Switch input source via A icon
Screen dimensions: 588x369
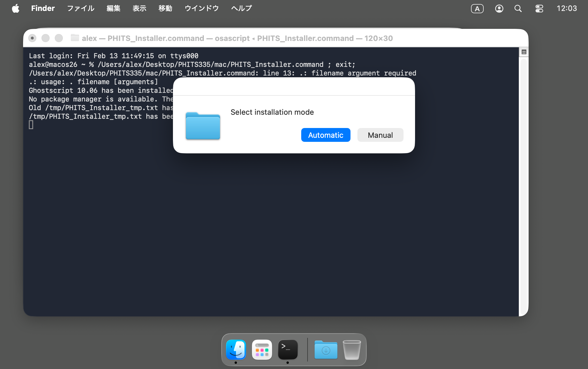(477, 8)
